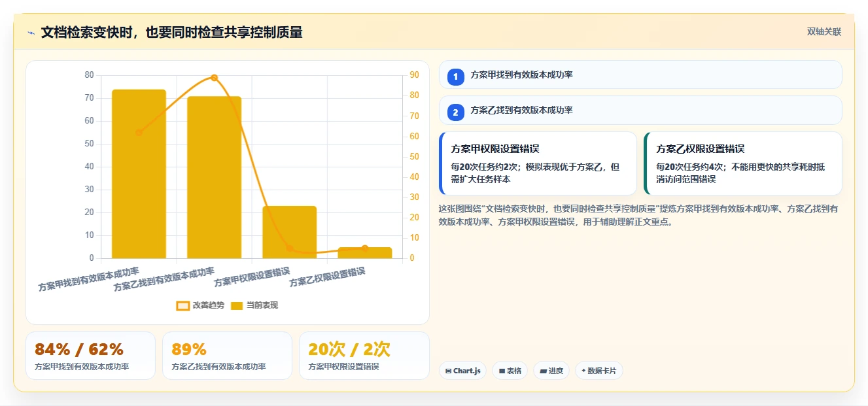The image size is (868, 406).
Task: Select numbered item 1 方案甲找到有效版本成功率
Action: coord(640,75)
